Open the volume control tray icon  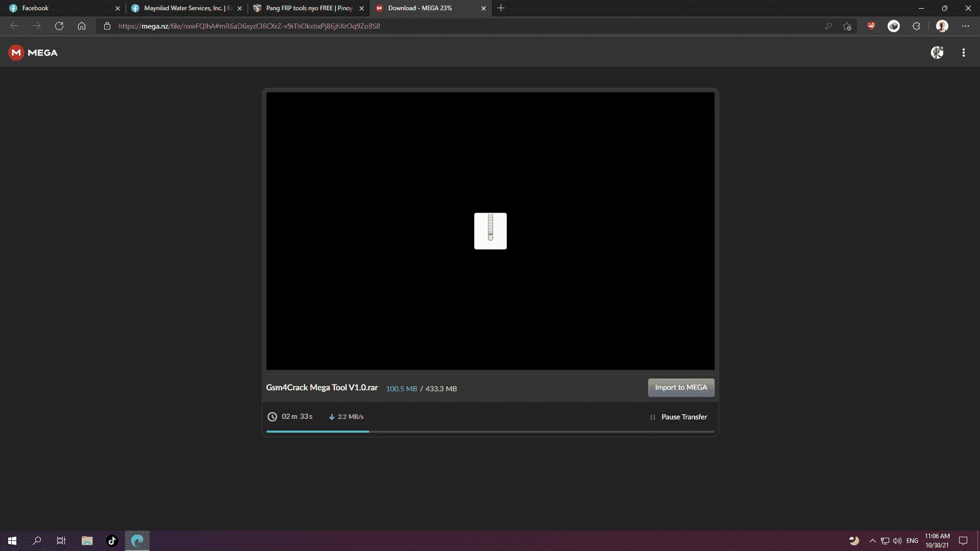(x=897, y=541)
